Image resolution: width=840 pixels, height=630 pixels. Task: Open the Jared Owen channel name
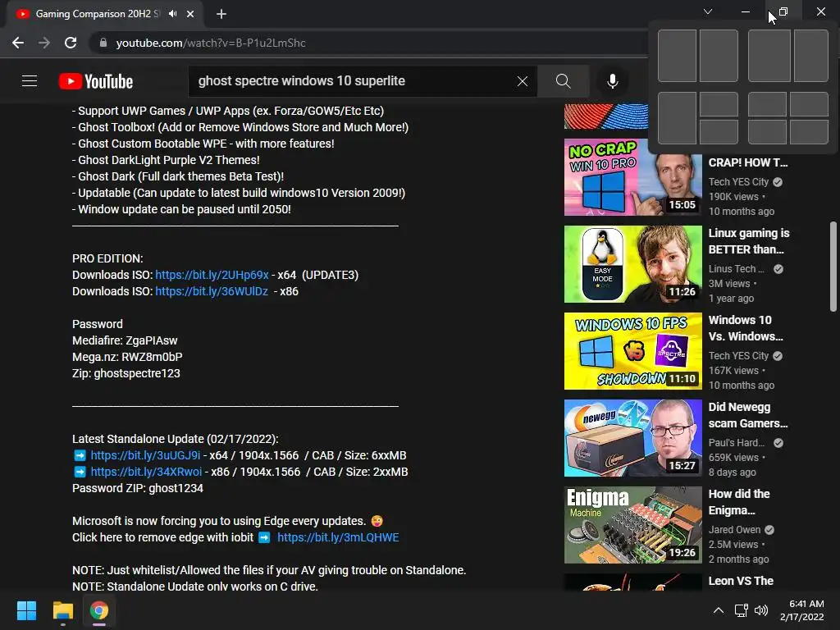click(x=734, y=529)
